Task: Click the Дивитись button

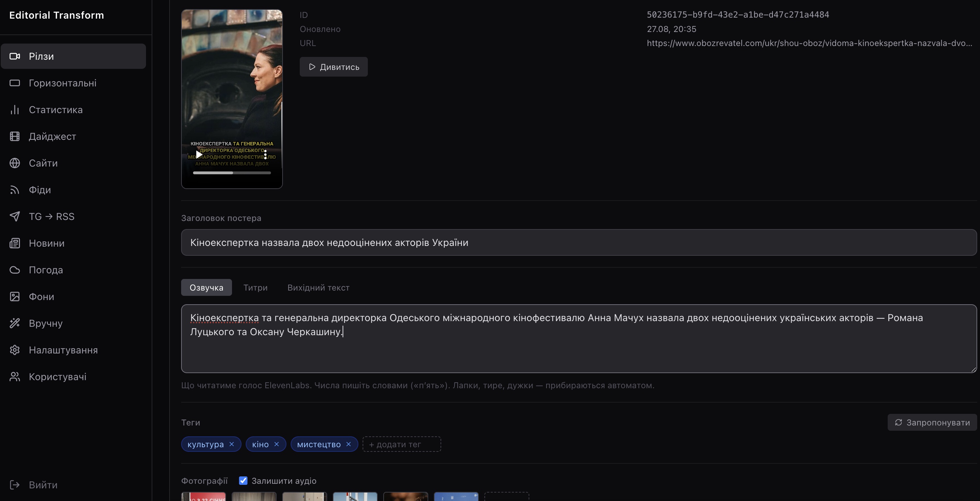Action: (334, 67)
